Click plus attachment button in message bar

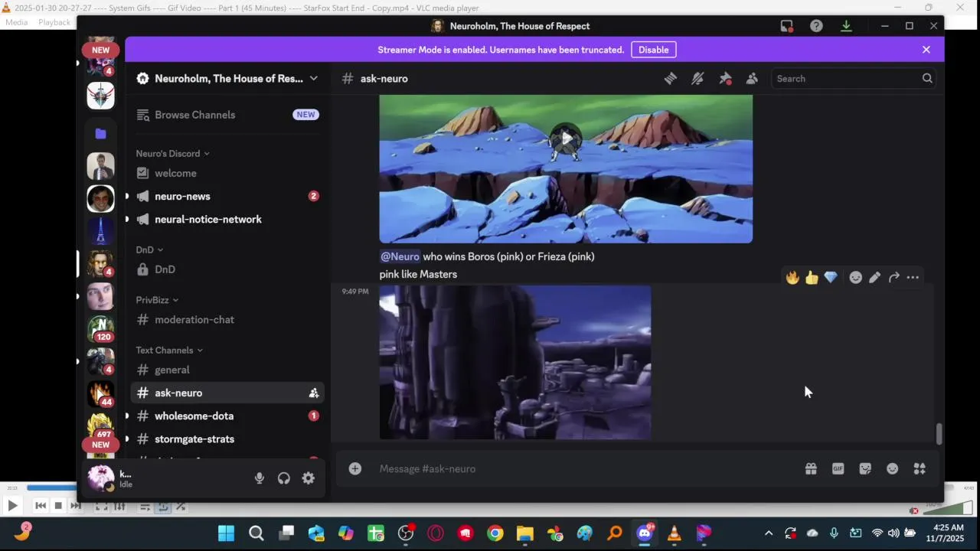[x=355, y=468]
